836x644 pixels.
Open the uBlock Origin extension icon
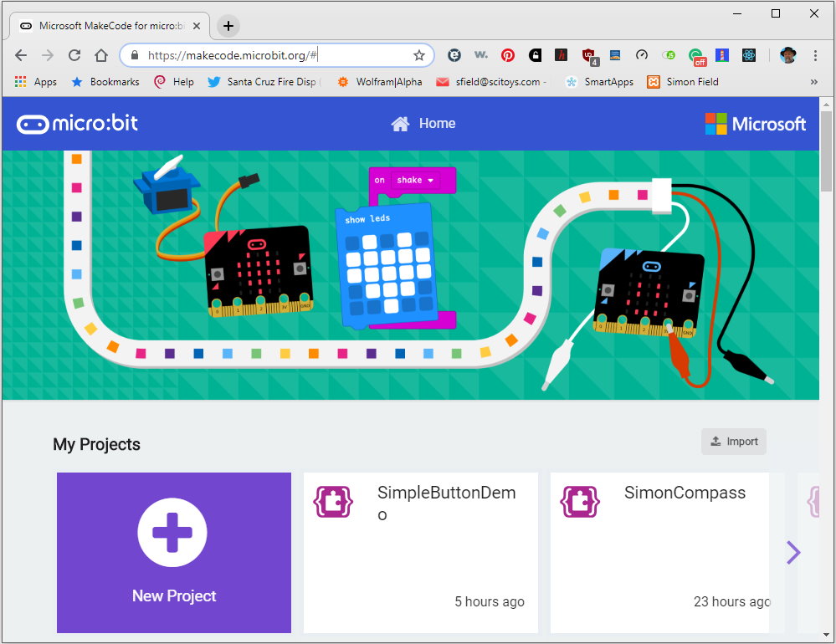pyautogui.click(x=589, y=56)
